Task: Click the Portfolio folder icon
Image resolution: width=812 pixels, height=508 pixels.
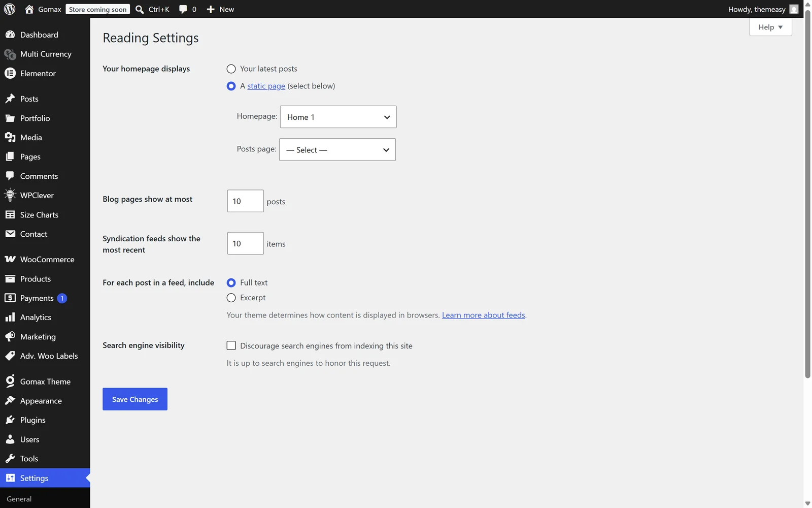Action: 10,118
